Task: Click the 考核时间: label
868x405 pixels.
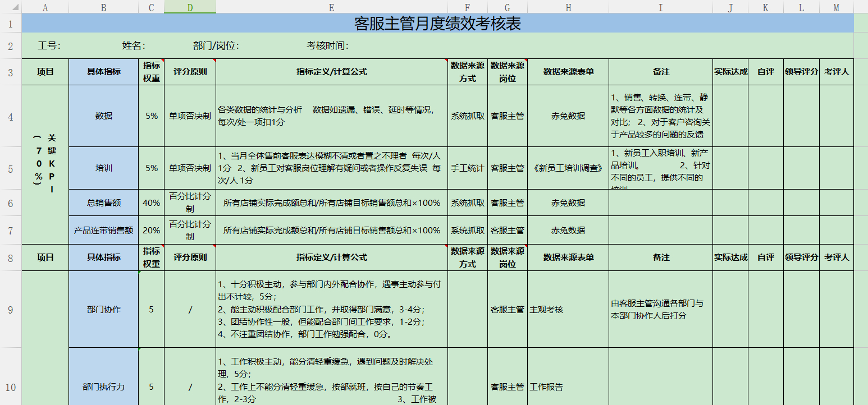Action: coord(328,46)
